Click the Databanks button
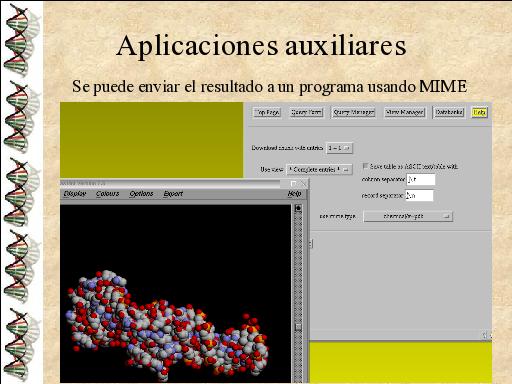Screen dimensions: 512x384 pos(449,112)
